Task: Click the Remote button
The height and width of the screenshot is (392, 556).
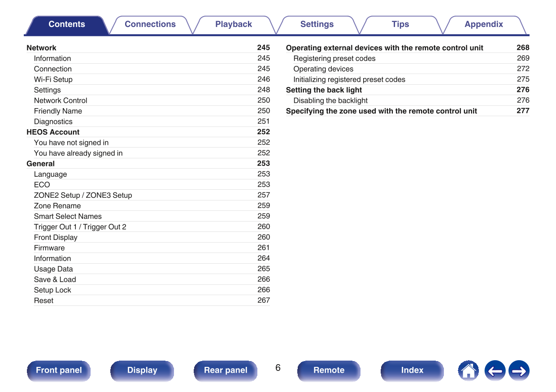Action: (329, 370)
